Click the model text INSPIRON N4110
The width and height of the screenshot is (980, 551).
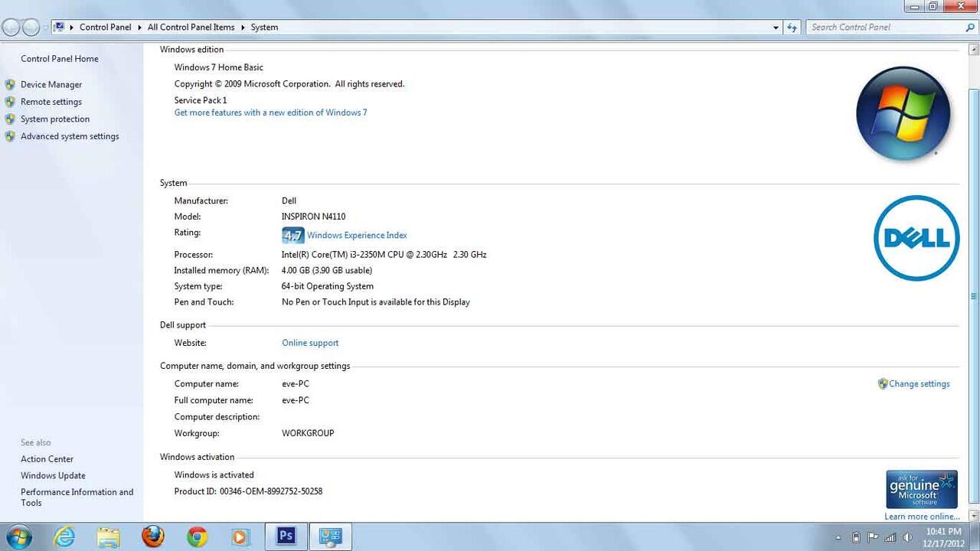coord(313,217)
